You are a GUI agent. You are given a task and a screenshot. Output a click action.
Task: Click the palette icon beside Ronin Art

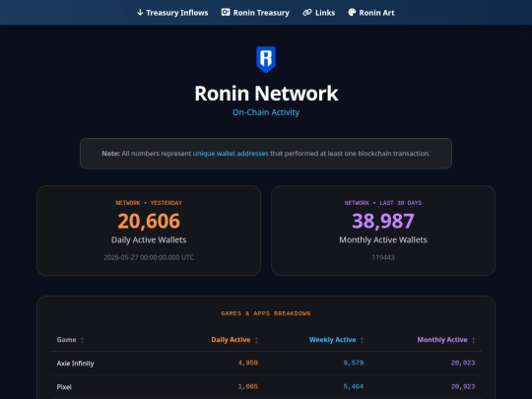[x=352, y=12]
